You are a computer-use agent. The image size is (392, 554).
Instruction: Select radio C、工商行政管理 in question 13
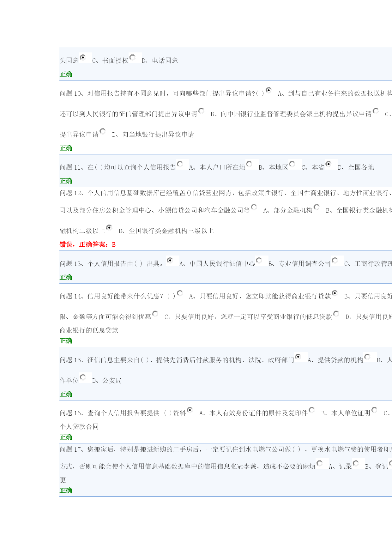pos(335,260)
